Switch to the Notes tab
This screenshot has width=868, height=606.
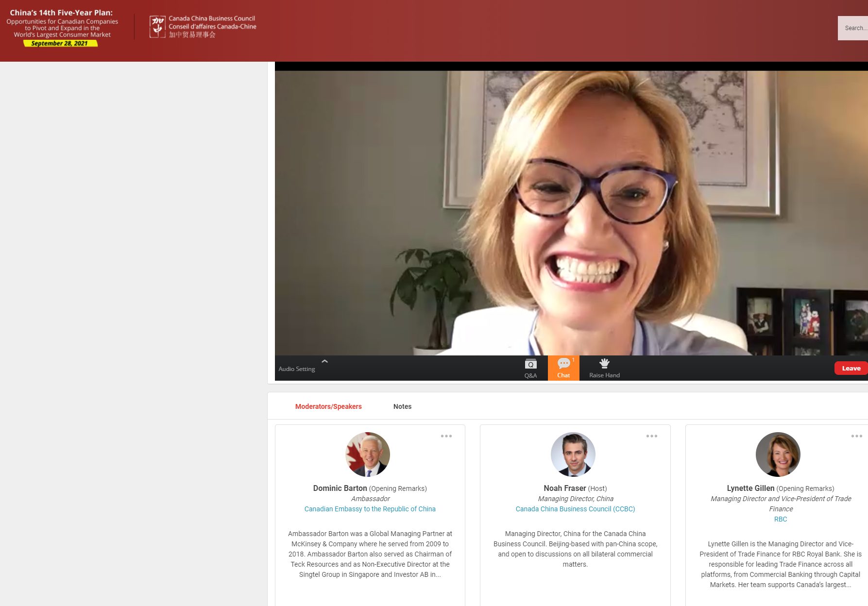click(x=402, y=406)
